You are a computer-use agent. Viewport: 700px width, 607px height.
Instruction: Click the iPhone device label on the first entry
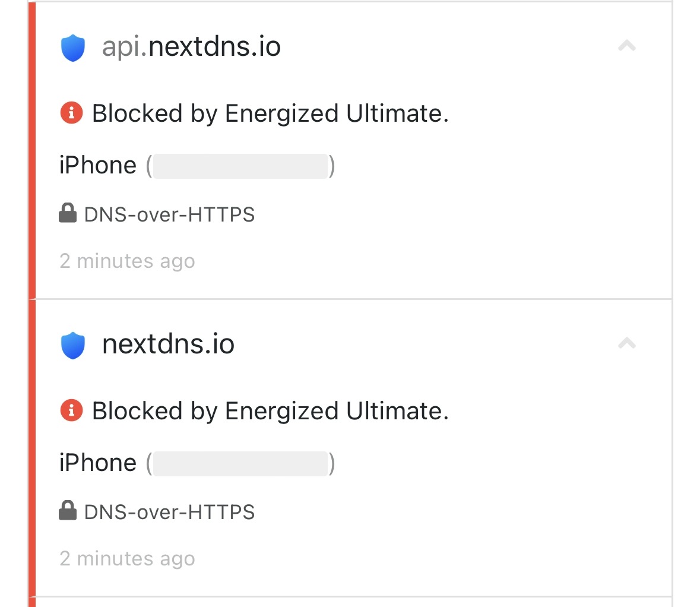(99, 165)
